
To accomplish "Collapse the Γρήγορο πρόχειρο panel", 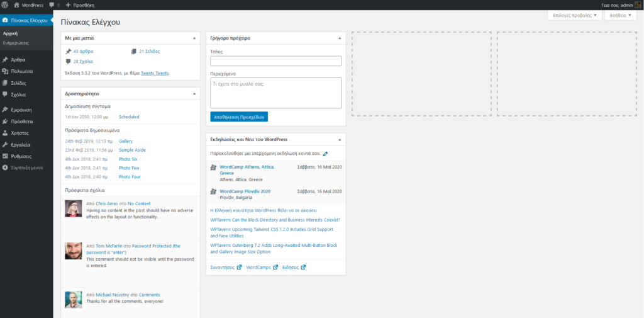I will [x=340, y=38].
